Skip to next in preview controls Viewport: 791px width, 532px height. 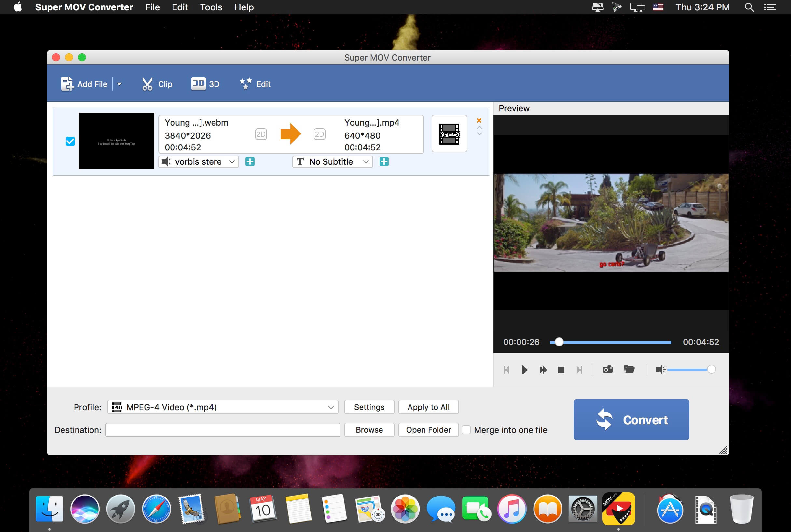(579, 370)
